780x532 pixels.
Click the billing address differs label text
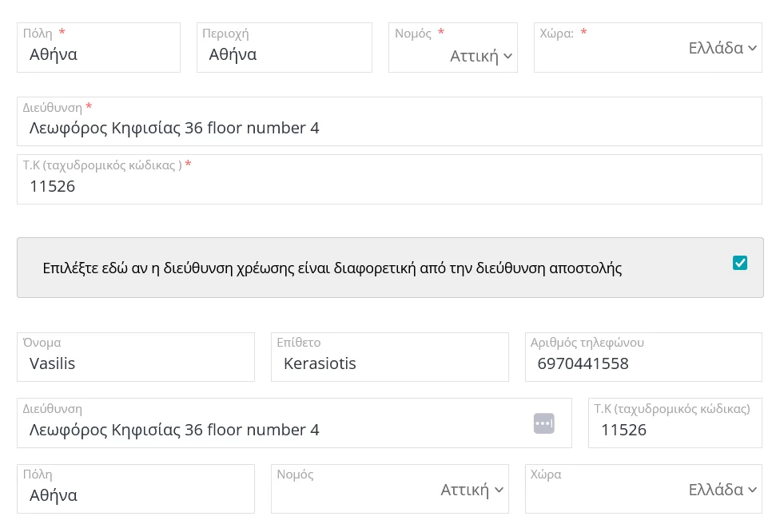click(332, 268)
